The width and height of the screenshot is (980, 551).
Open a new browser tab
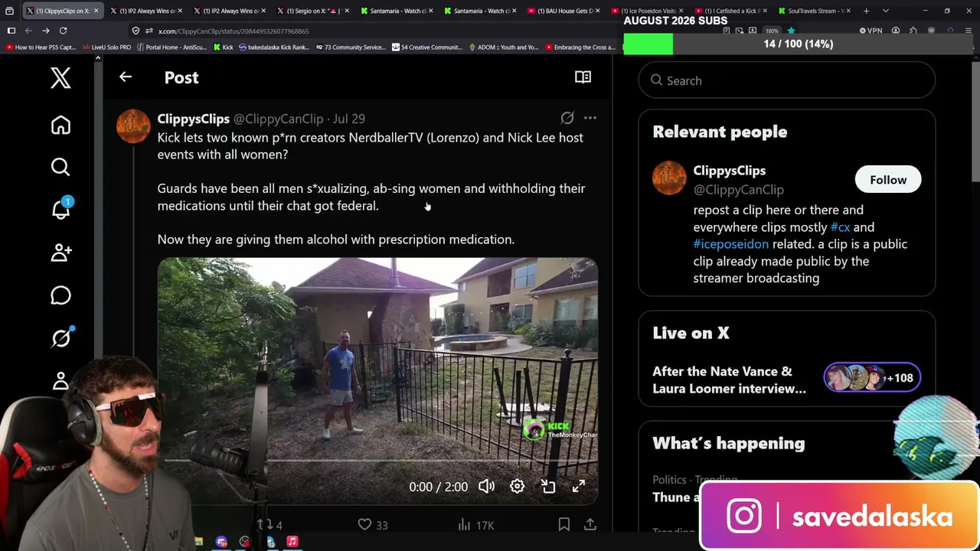866,11
